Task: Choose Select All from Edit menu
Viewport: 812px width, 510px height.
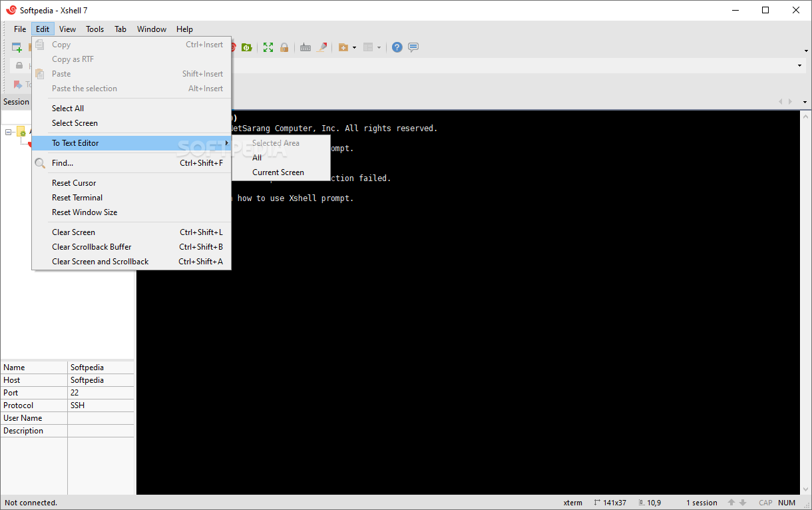Action: pos(131,109)
